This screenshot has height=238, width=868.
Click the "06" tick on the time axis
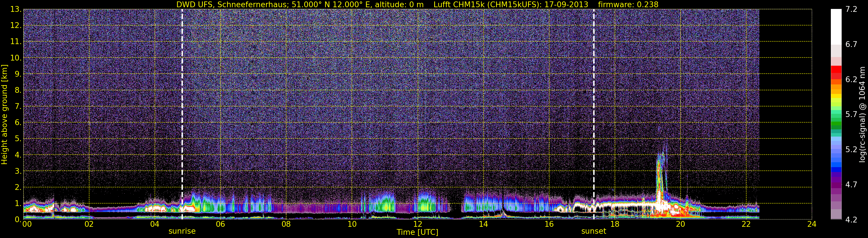pos(220,224)
